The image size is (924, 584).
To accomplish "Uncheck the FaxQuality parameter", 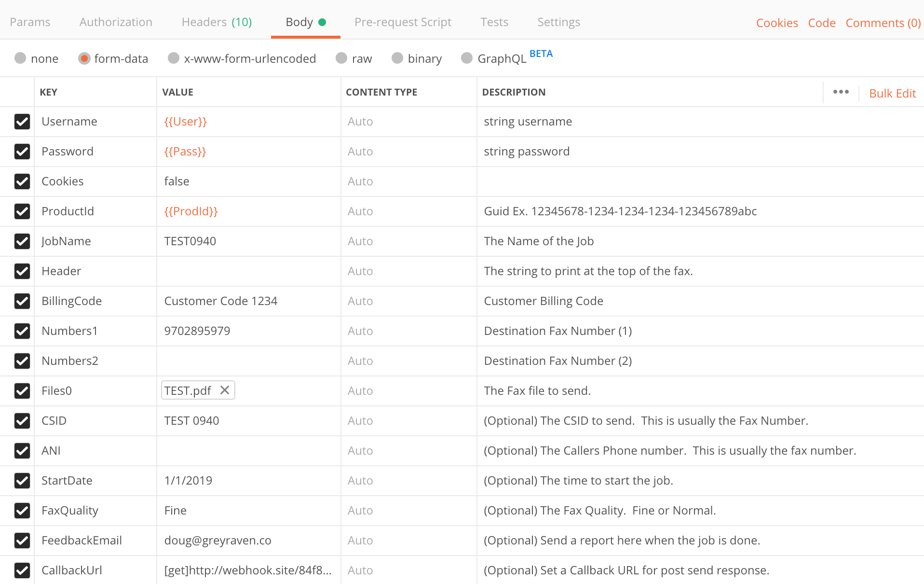I will pyautogui.click(x=22, y=511).
